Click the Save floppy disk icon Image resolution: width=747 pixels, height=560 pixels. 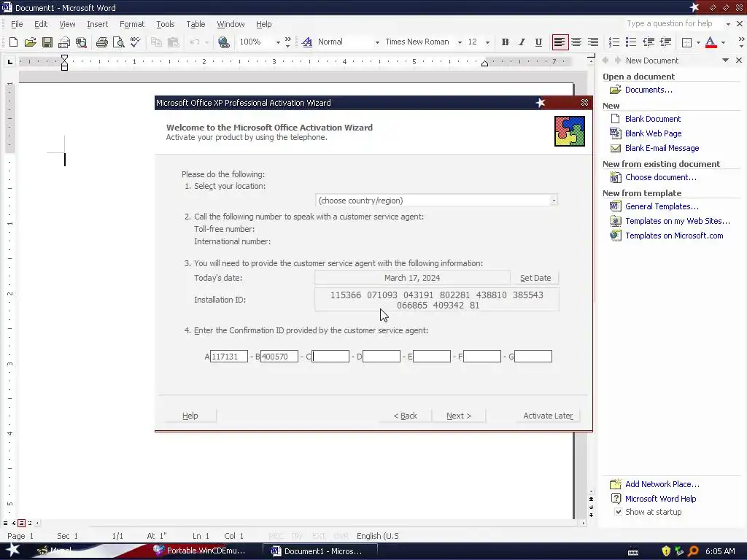(47, 42)
